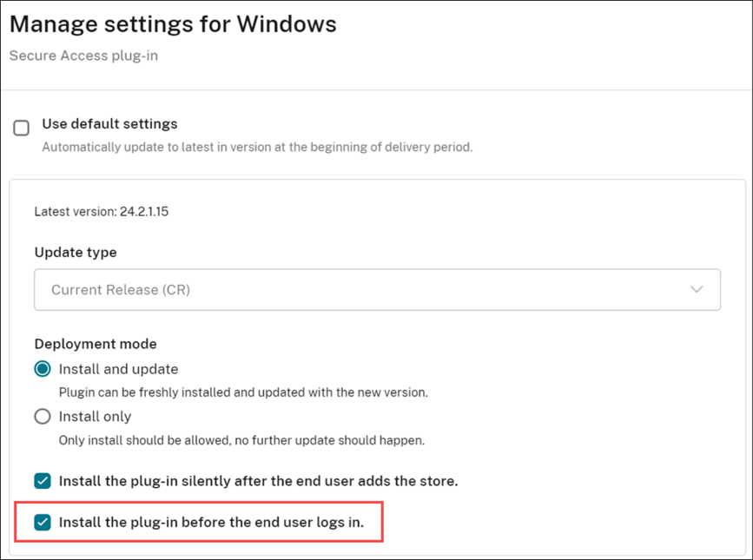
Task: Select the Current Release (CR) combo box
Action: tap(377, 289)
